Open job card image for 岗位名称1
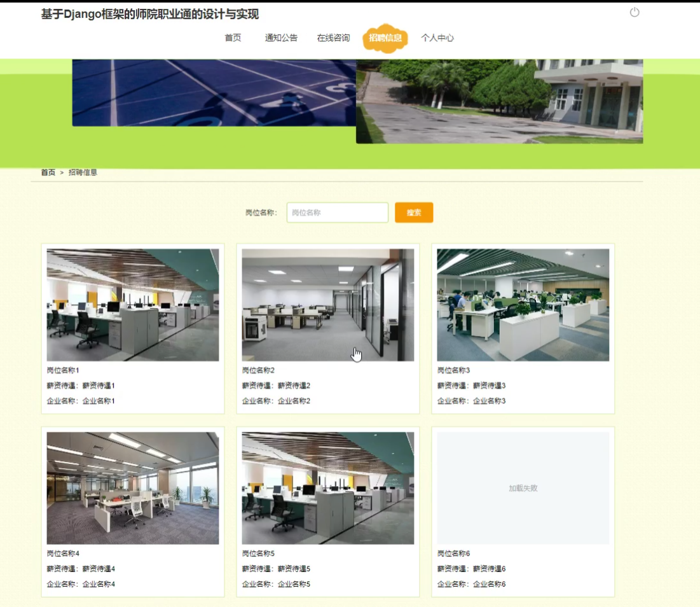This screenshot has width=700, height=607. point(133,305)
